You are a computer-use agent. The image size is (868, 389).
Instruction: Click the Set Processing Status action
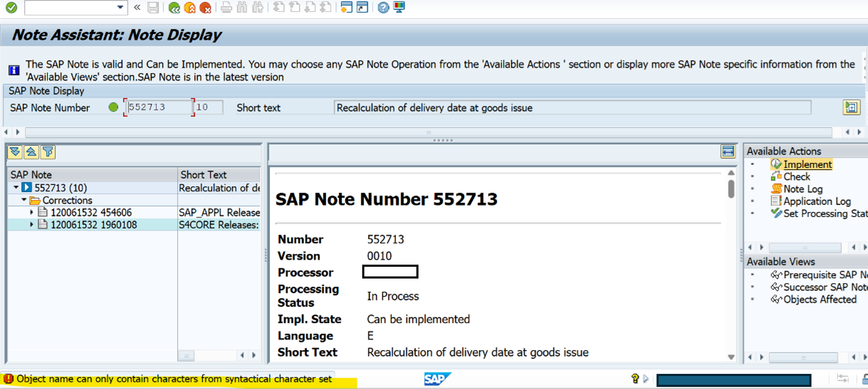(825, 213)
